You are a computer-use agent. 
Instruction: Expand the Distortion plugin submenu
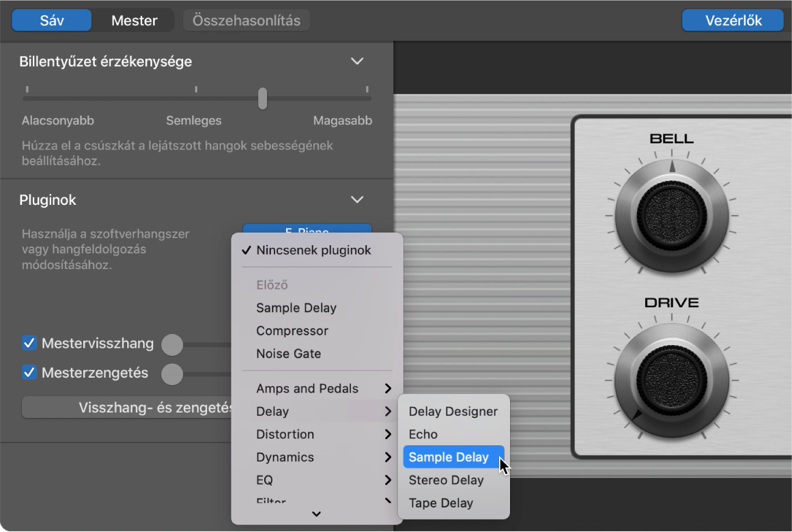pos(285,434)
